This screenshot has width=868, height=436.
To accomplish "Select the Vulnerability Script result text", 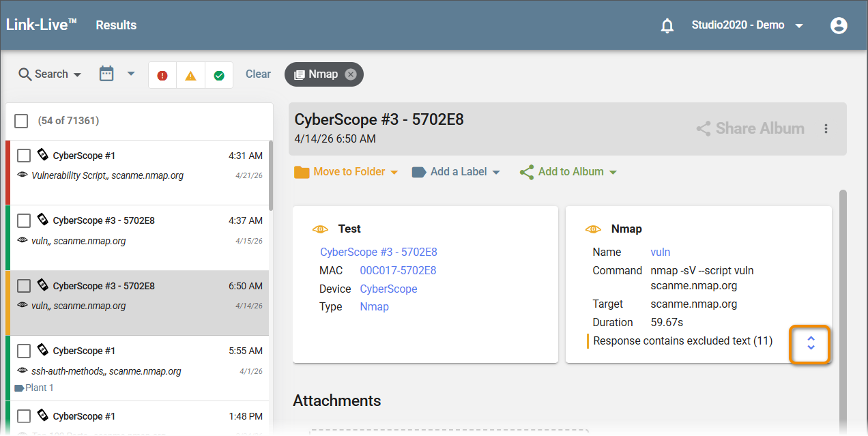I will (107, 175).
